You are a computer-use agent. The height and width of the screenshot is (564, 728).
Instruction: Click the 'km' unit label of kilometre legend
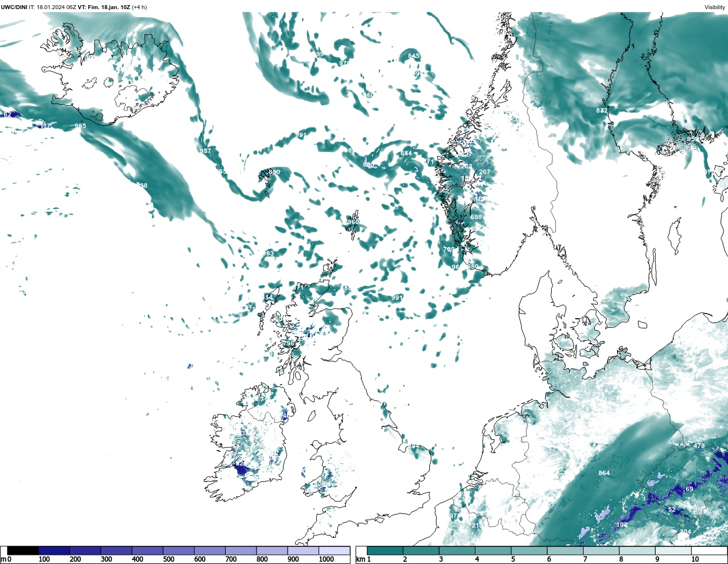coord(360,559)
